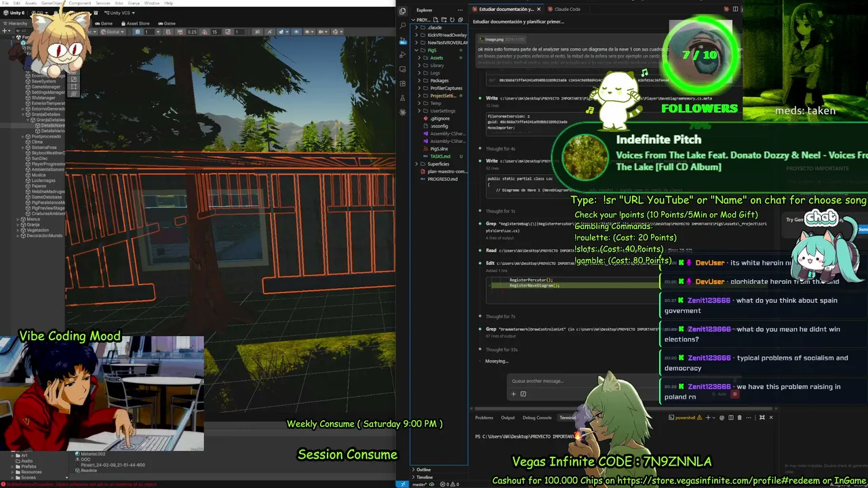The width and height of the screenshot is (868, 488).
Task: Collapse the PigS folder in Explorer
Action: (x=417, y=50)
